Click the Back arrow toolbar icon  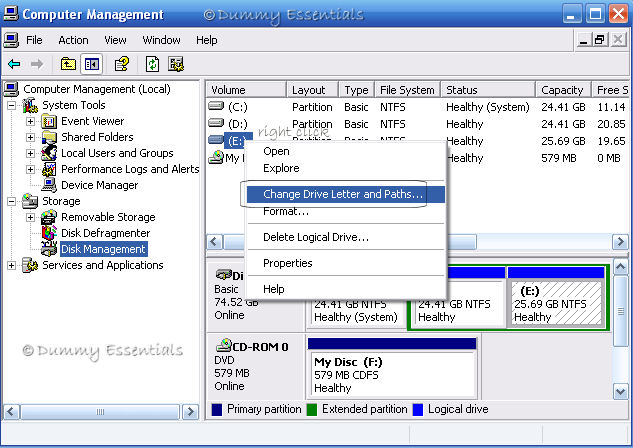[x=14, y=64]
